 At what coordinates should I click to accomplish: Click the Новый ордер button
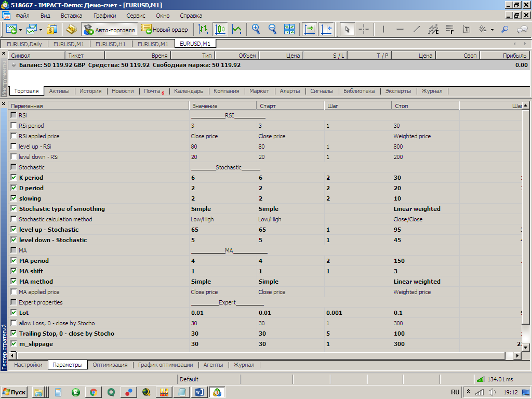(x=165, y=30)
